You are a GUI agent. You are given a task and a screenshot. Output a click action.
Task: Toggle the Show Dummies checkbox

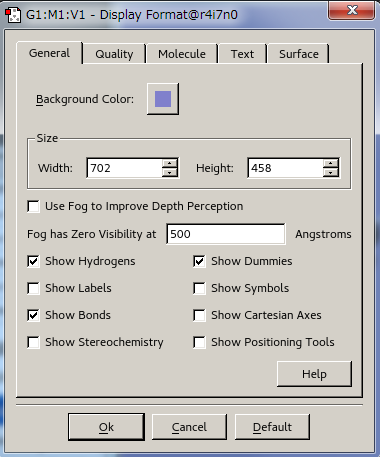199,261
